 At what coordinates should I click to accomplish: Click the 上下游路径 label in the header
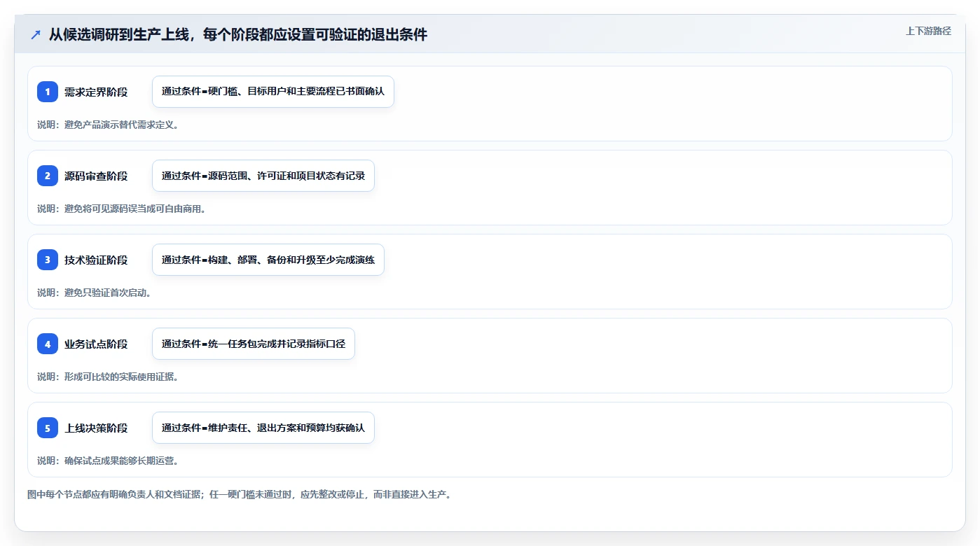928,31
